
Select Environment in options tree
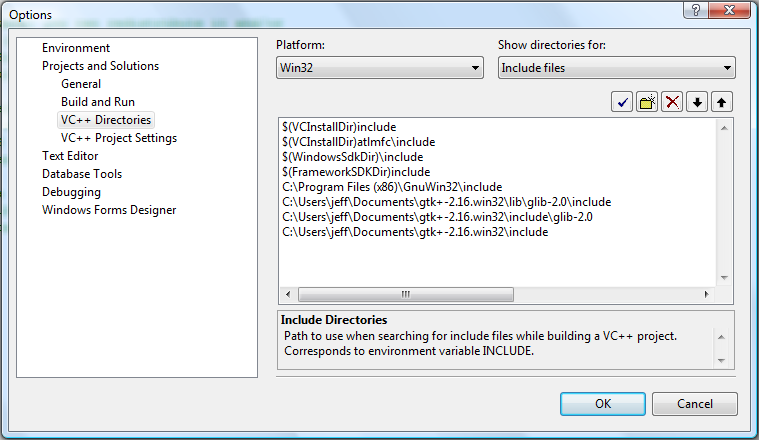[x=76, y=48]
